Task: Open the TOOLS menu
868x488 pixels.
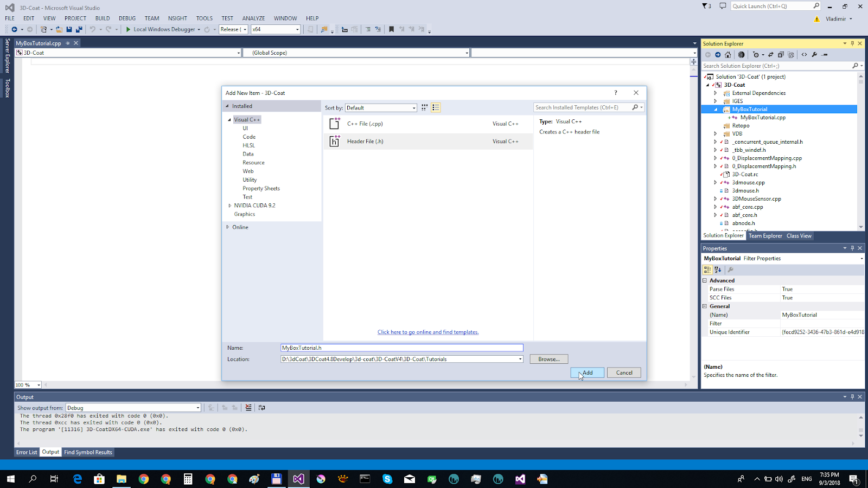Action: tap(205, 18)
